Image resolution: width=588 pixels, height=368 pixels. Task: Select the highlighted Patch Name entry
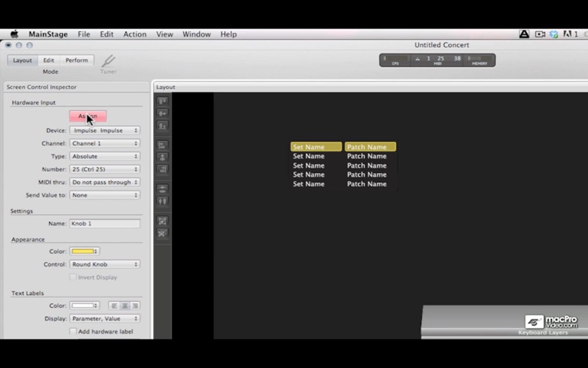coord(370,146)
